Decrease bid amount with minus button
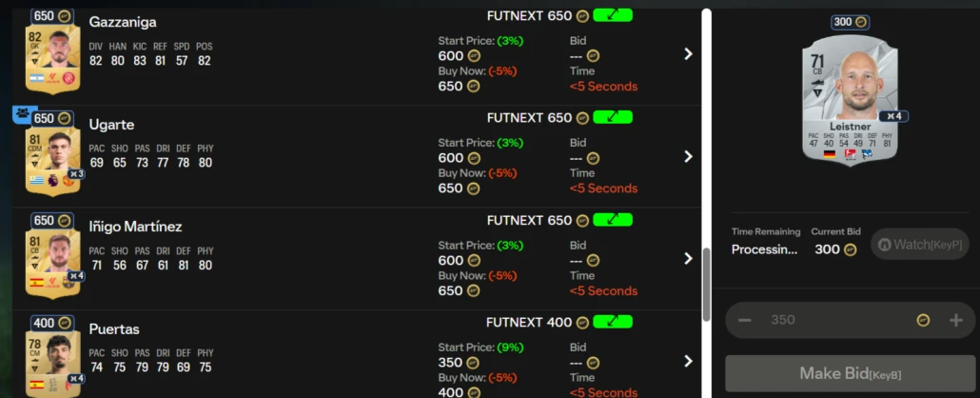The width and height of the screenshot is (980, 398). 744,321
